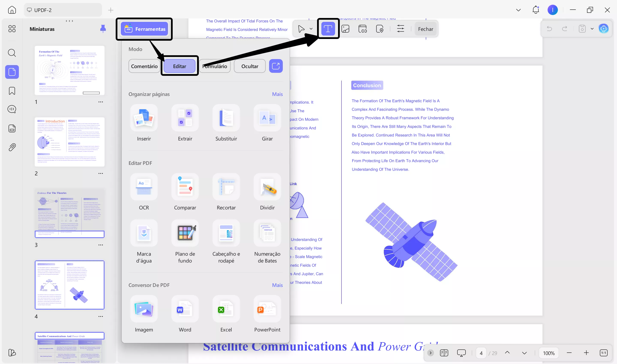Click Mais next to Organizar páginas
Image resolution: width=617 pixels, height=364 pixels.
[277, 94]
